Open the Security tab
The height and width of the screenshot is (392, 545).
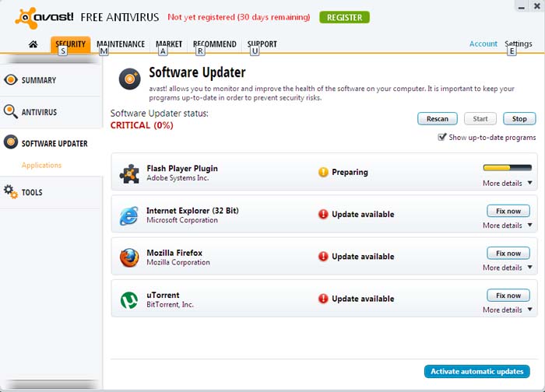click(x=71, y=44)
